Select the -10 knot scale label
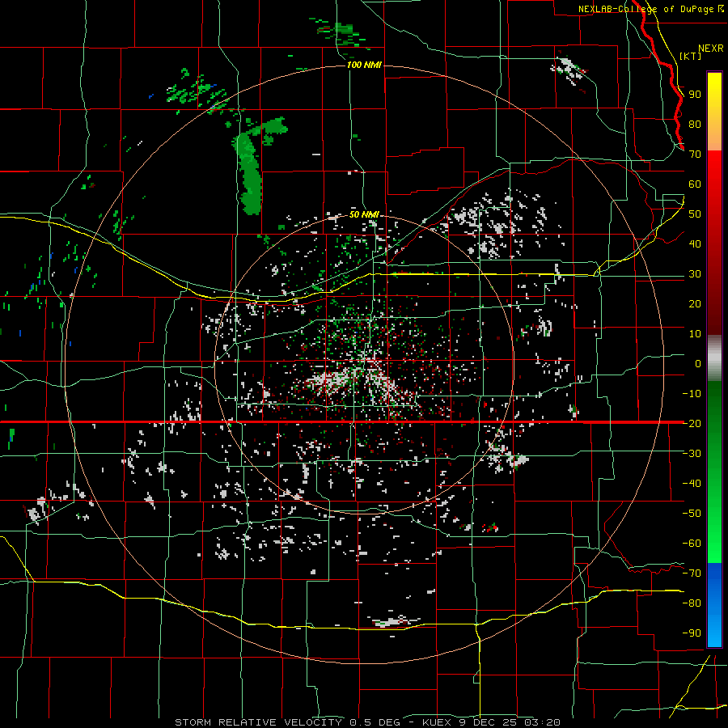The height and width of the screenshot is (728, 728). 692,394
